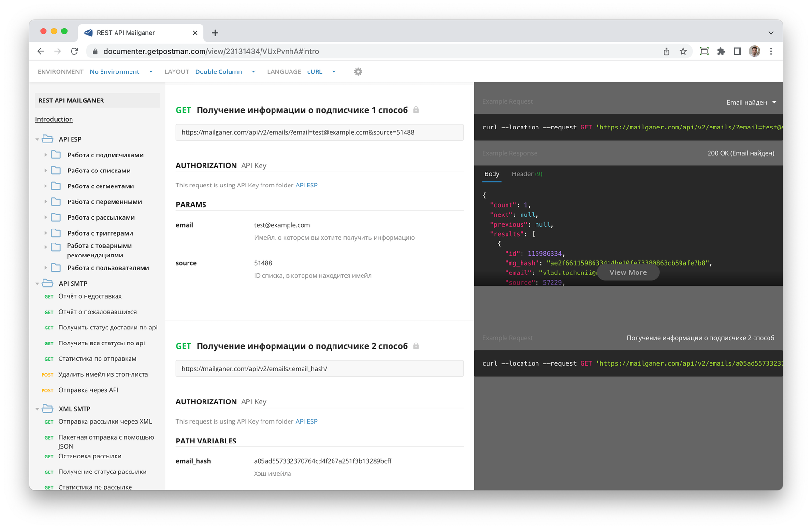Open 'Остановка рассылки' request
812x529 pixels.
pyautogui.click(x=90, y=456)
